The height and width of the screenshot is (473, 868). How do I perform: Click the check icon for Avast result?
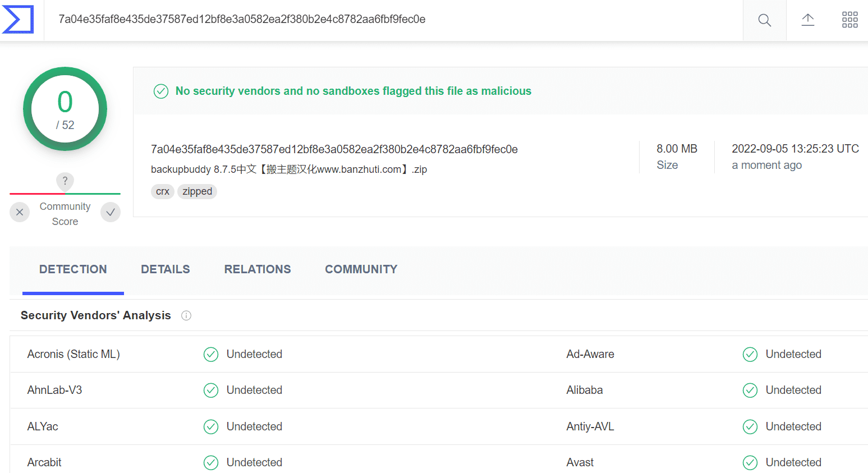click(750, 462)
